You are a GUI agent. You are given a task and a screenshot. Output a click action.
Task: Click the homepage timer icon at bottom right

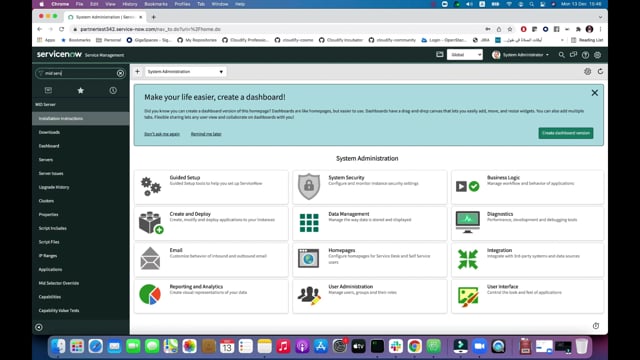596,326
